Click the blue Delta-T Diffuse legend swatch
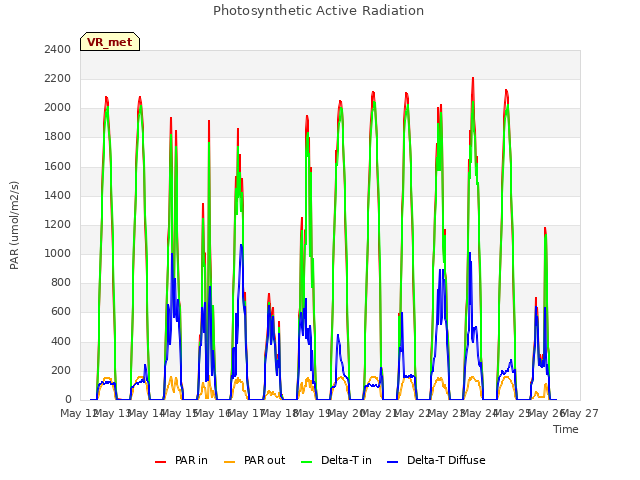 392,462
